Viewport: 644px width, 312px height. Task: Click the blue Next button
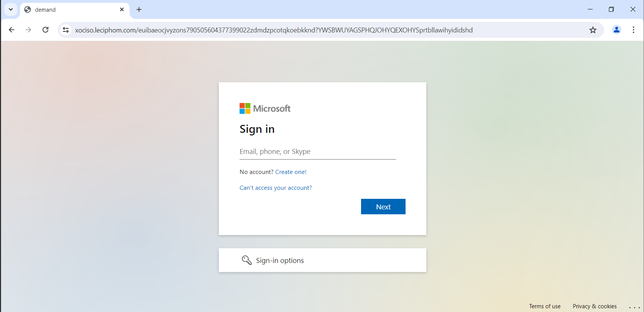coord(383,207)
